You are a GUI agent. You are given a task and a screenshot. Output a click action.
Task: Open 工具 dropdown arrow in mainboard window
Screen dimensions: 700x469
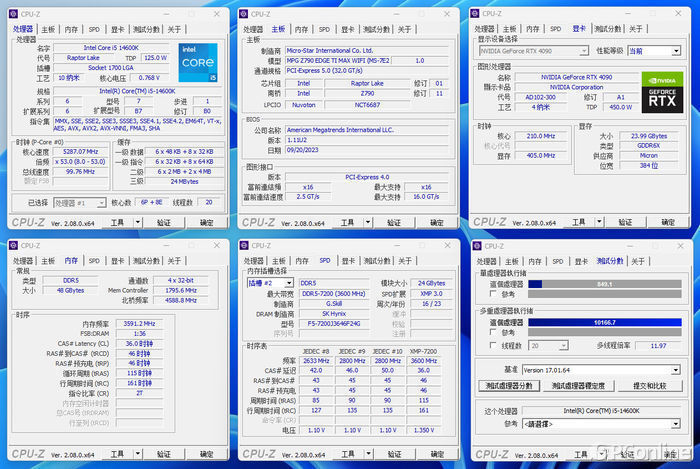pyautogui.click(x=368, y=222)
